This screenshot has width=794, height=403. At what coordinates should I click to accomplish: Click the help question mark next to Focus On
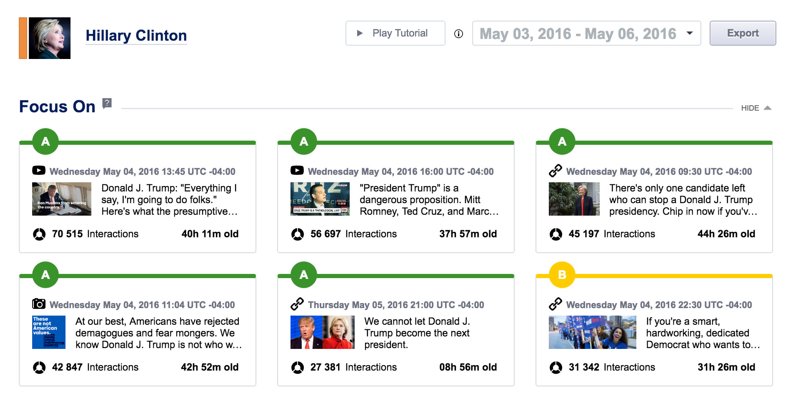107,103
